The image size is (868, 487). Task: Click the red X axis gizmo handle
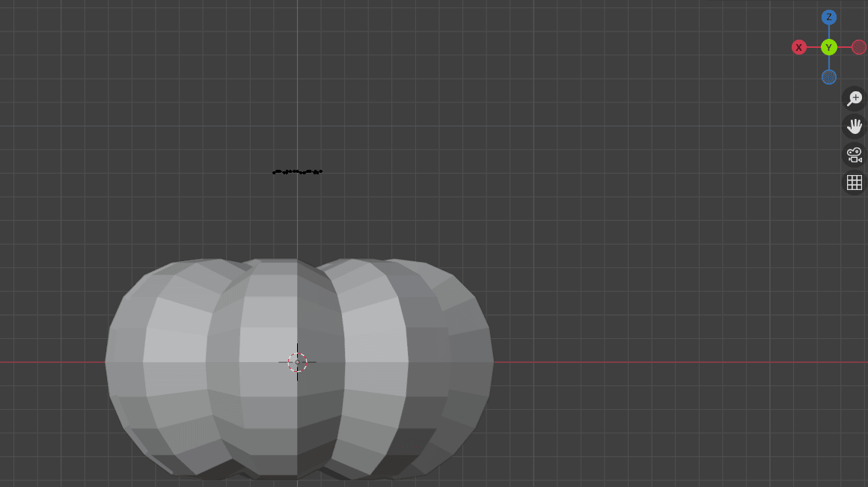pyautogui.click(x=798, y=47)
